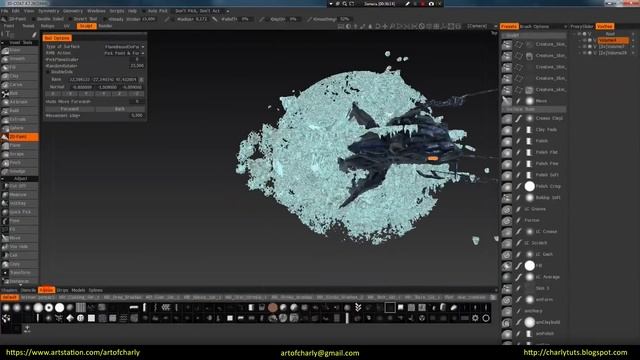The width and height of the screenshot is (640, 360).
Task: Expand the Volume4 tree node
Action: click(580, 40)
